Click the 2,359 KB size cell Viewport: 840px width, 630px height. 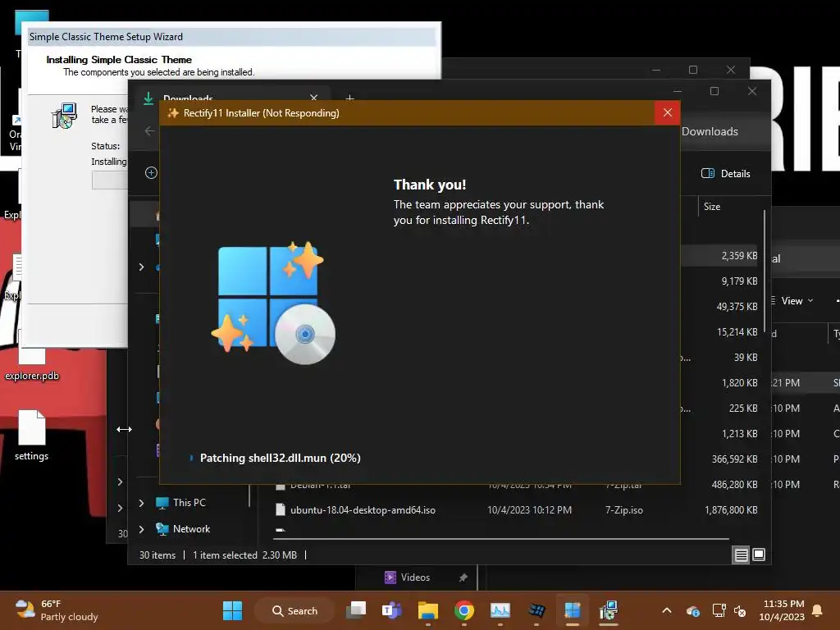tap(739, 256)
